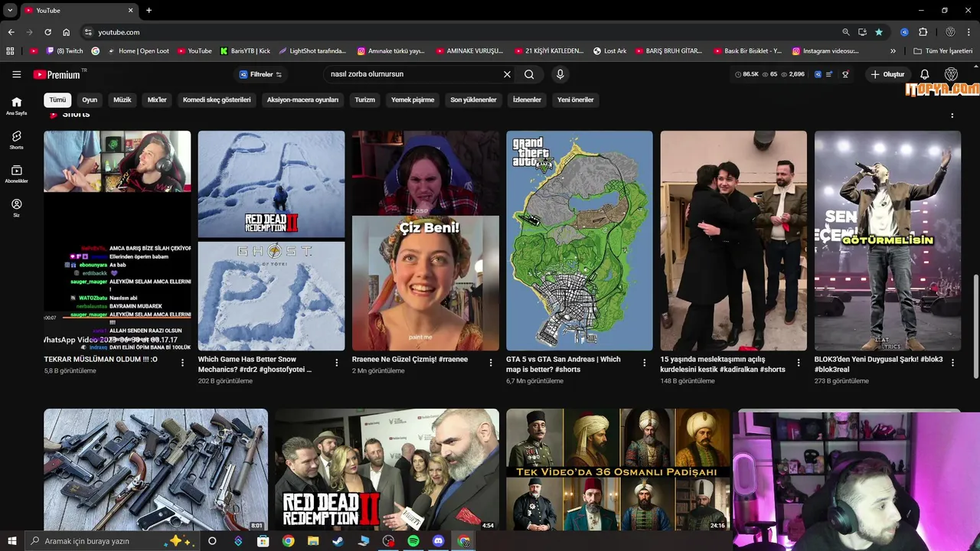Select Aksiyon-macera oyunları chip

(x=302, y=99)
